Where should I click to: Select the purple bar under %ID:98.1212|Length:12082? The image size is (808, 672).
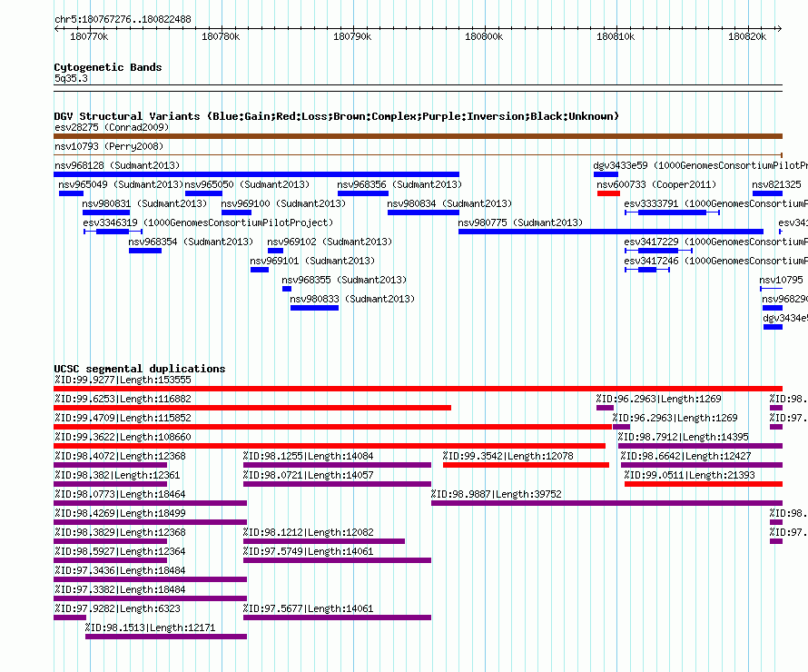click(x=324, y=541)
